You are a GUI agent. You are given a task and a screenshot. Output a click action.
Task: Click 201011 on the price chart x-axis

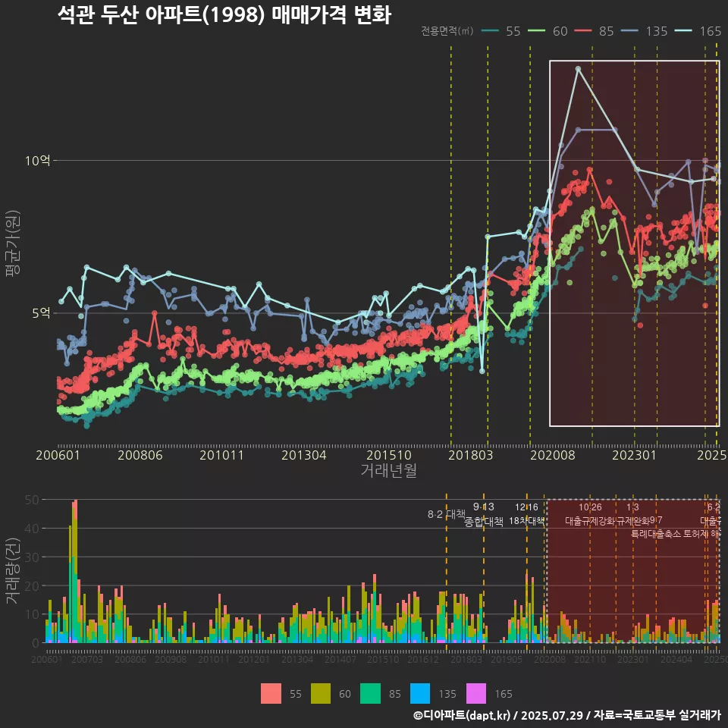222,455
